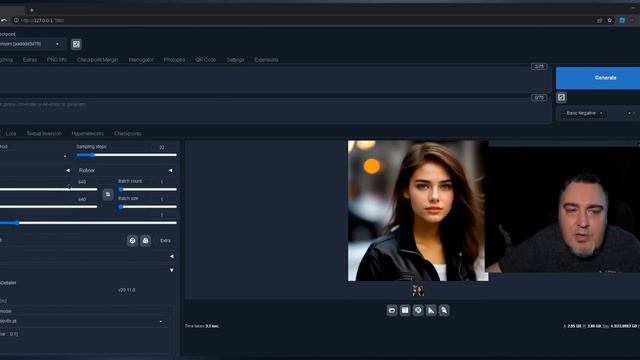Click the Batch count number field

(163, 182)
